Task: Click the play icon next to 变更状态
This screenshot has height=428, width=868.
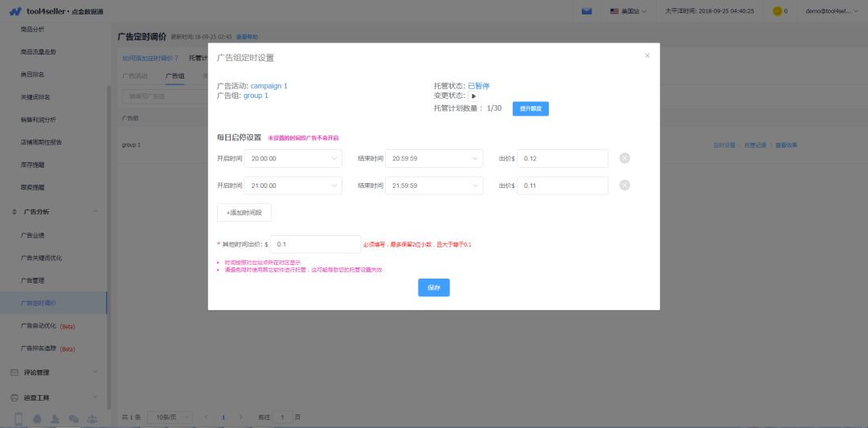Action: [473, 96]
